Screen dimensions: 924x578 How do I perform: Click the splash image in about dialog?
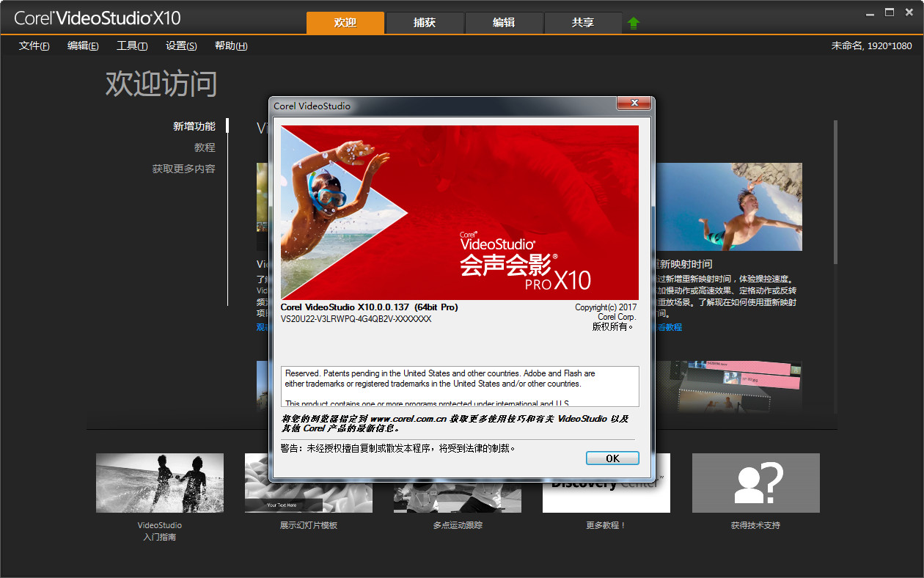coord(460,213)
